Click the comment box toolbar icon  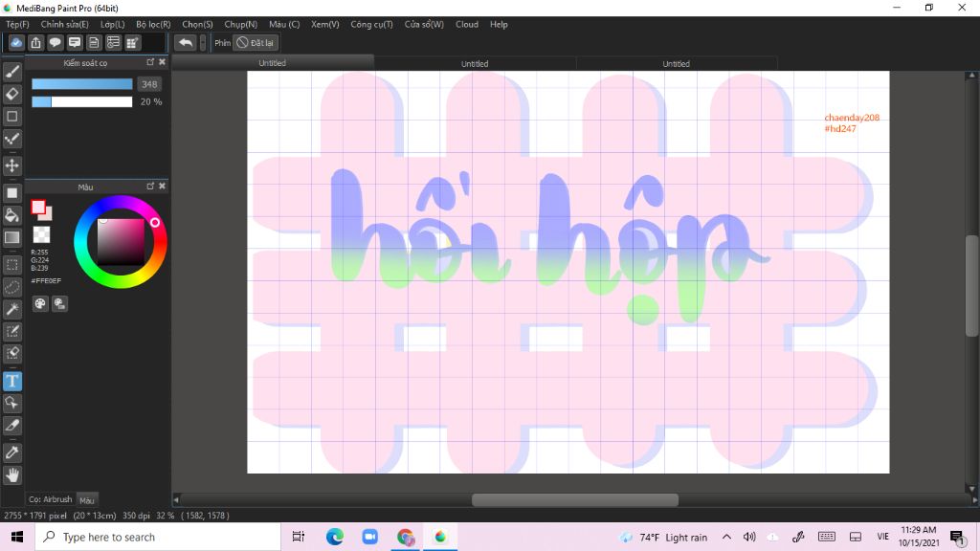tap(75, 42)
